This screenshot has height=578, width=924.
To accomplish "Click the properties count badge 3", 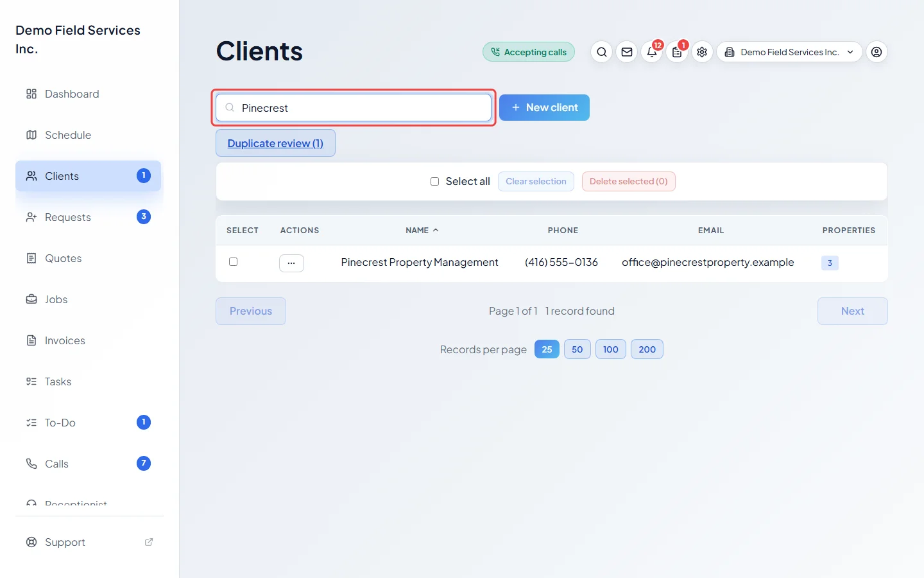I will 830,263.
